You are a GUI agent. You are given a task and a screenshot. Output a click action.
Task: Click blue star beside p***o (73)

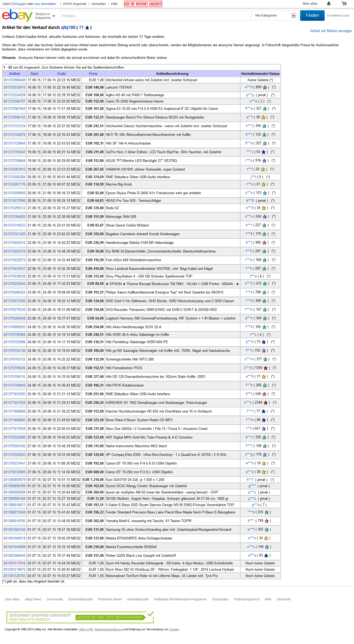point(264,342)
